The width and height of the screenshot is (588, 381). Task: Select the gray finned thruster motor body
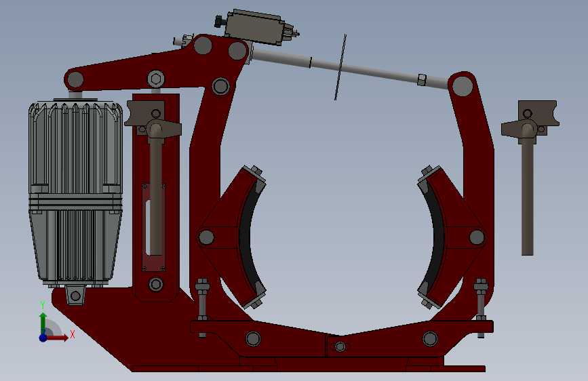click(75, 192)
